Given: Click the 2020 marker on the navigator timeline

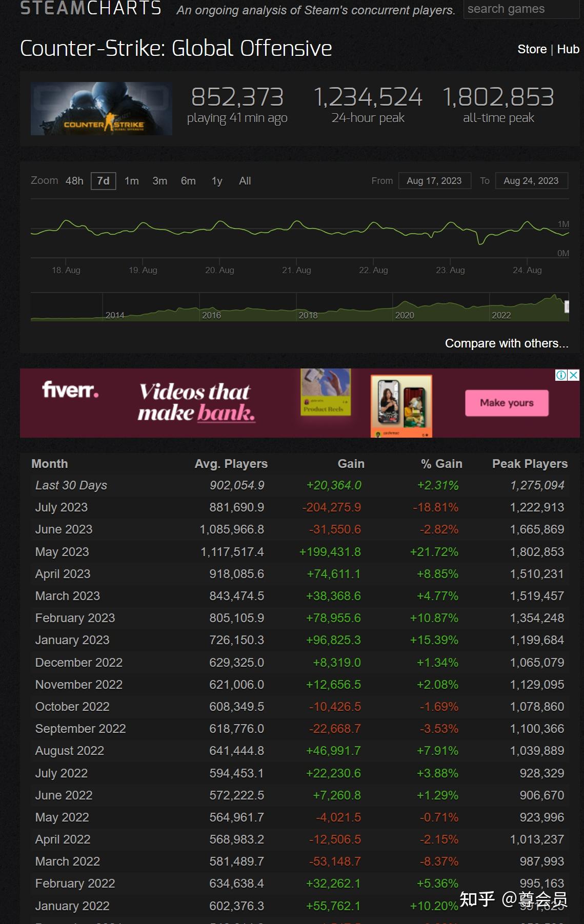Looking at the screenshot, I should pyautogui.click(x=405, y=315).
